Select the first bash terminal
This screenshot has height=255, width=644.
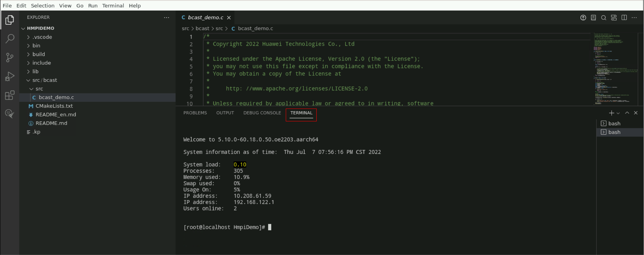620,123
